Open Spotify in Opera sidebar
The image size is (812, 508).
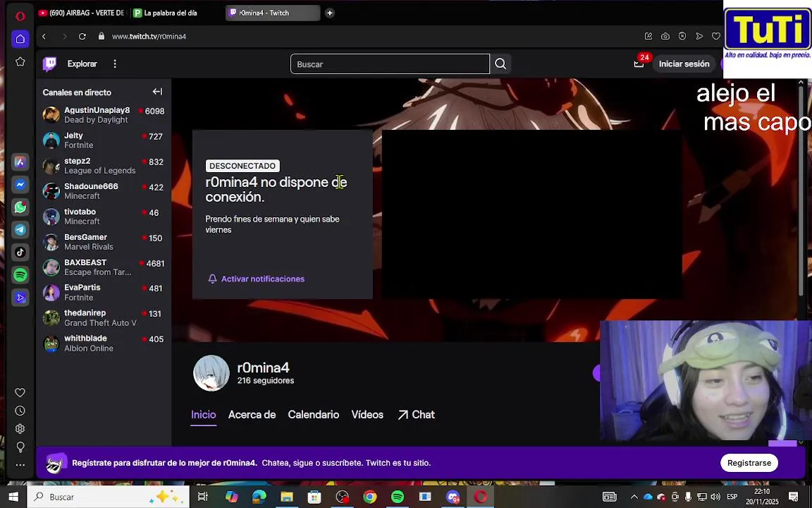[x=20, y=274]
